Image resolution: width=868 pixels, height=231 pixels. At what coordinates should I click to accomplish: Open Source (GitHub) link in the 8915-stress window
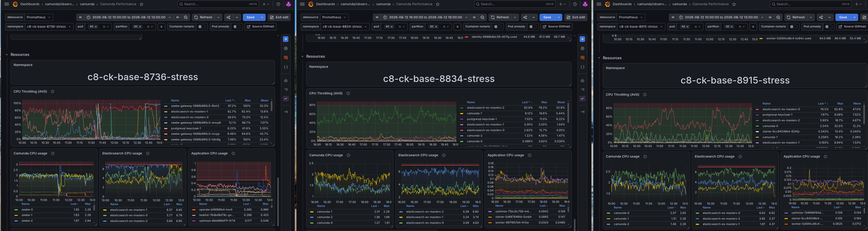pos(852,27)
